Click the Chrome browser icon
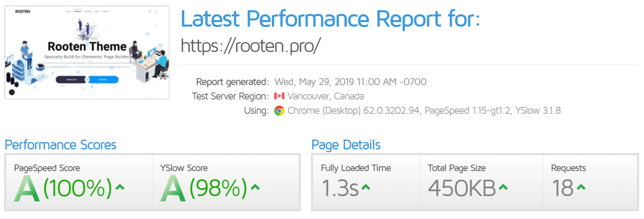The height and width of the screenshot is (219, 644). [x=279, y=111]
